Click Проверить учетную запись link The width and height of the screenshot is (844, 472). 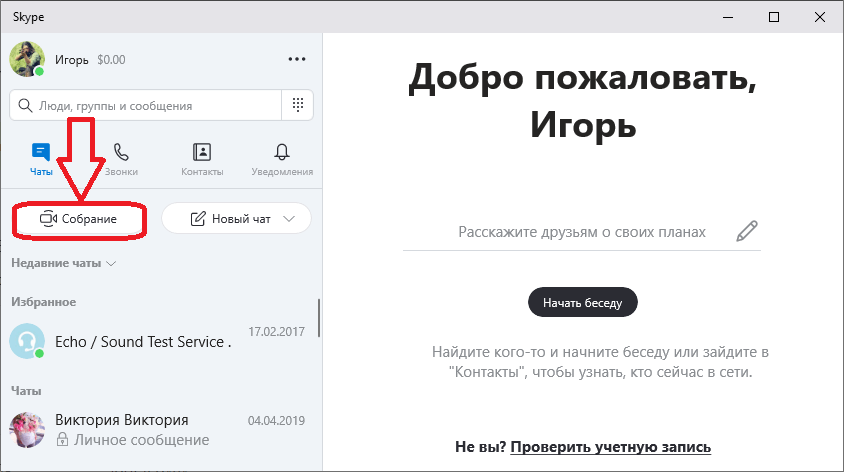click(610, 447)
